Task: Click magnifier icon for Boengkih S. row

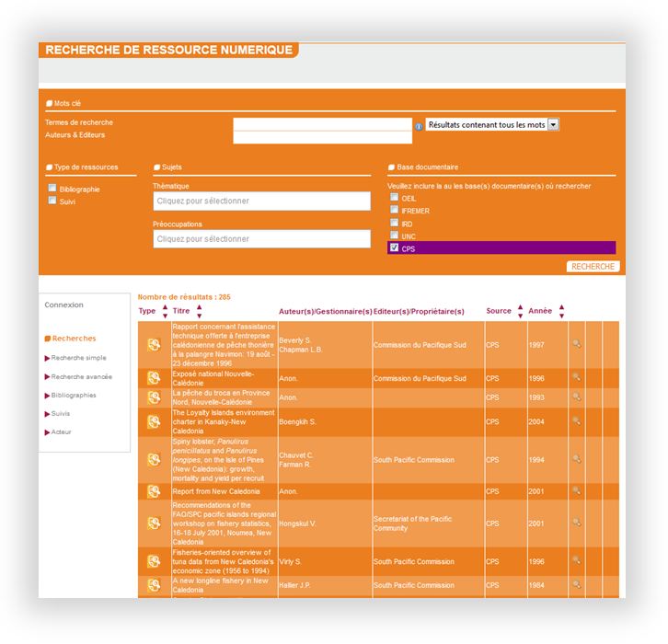Action: point(576,420)
